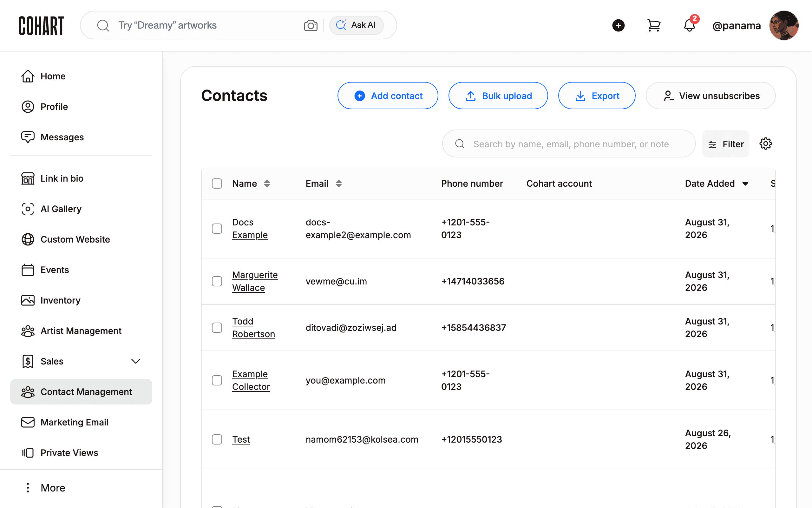The width and height of the screenshot is (812, 508).
Task: Check the Todd Robertson row checkbox
Action: tap(217, 328)
